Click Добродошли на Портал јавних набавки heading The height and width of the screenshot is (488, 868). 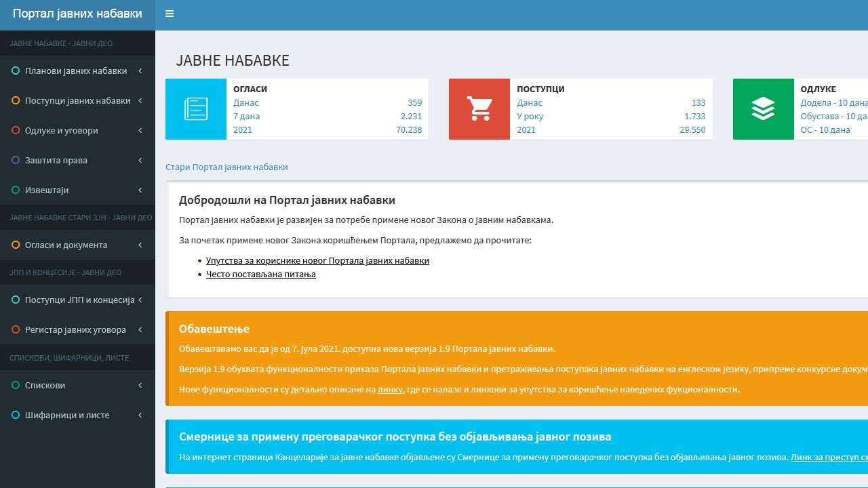(287, 200)
